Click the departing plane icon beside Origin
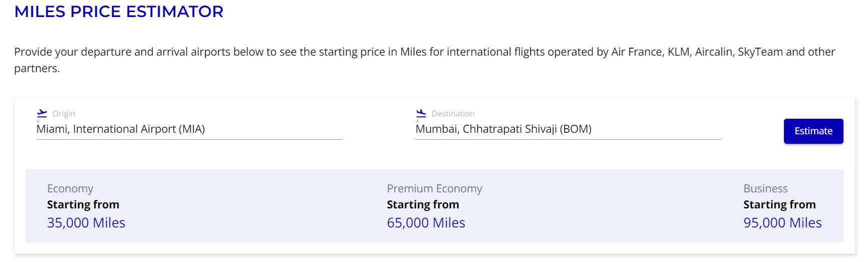Viewport: 868px width, 262px height. 42,114
